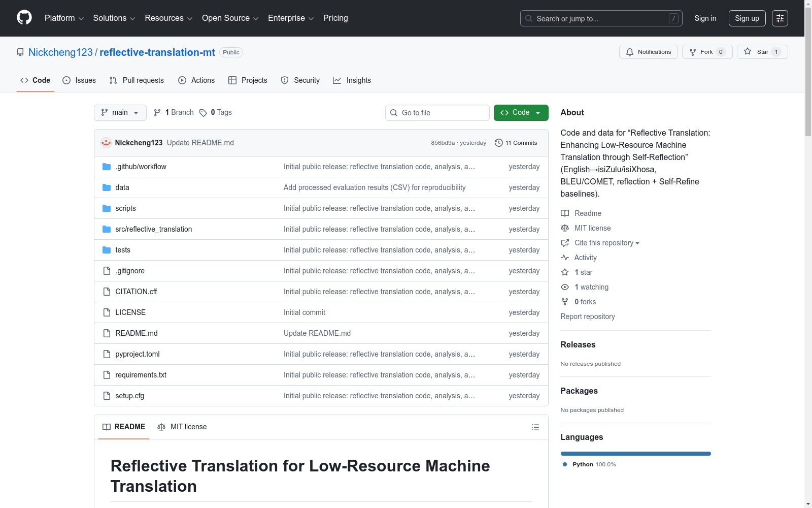Switch to the Pull requests tab

[x=137, y=80]
